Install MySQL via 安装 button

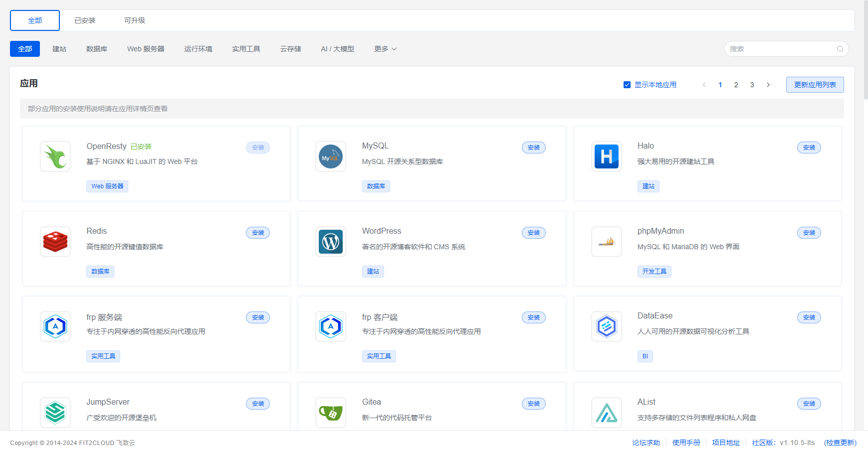[534, 148]
